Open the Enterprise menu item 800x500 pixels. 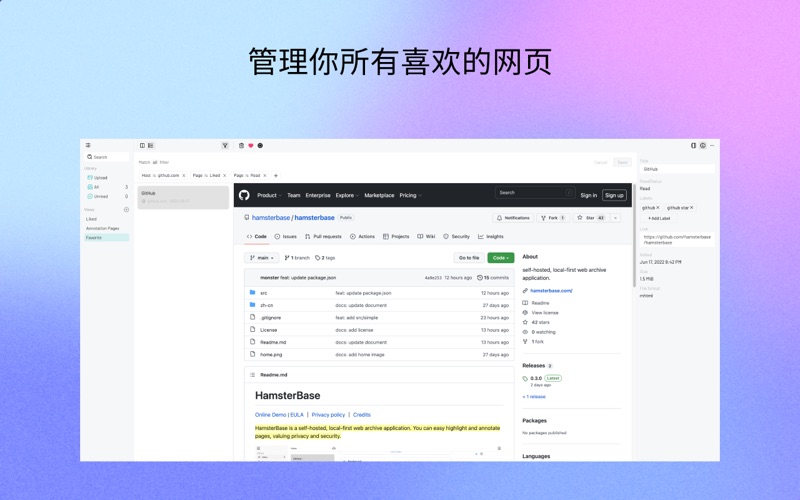tap(318, 195)
